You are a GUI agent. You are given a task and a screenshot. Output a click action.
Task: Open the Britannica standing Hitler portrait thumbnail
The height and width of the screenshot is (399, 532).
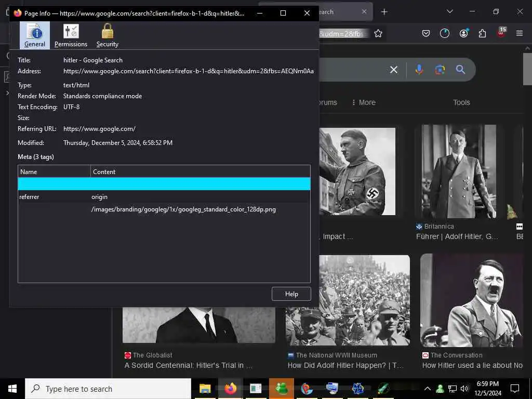459,171
